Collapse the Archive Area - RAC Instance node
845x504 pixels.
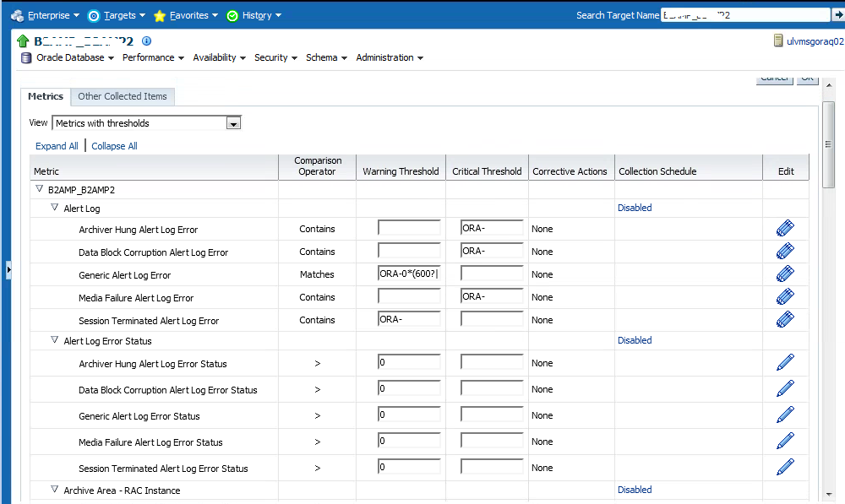point(54,490)
